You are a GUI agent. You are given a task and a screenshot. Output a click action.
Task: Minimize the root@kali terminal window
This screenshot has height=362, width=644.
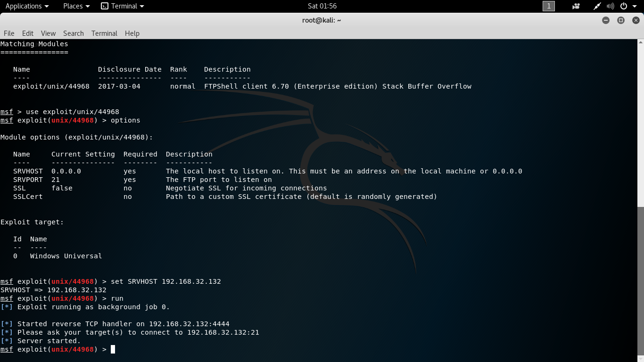coord(606,20)
